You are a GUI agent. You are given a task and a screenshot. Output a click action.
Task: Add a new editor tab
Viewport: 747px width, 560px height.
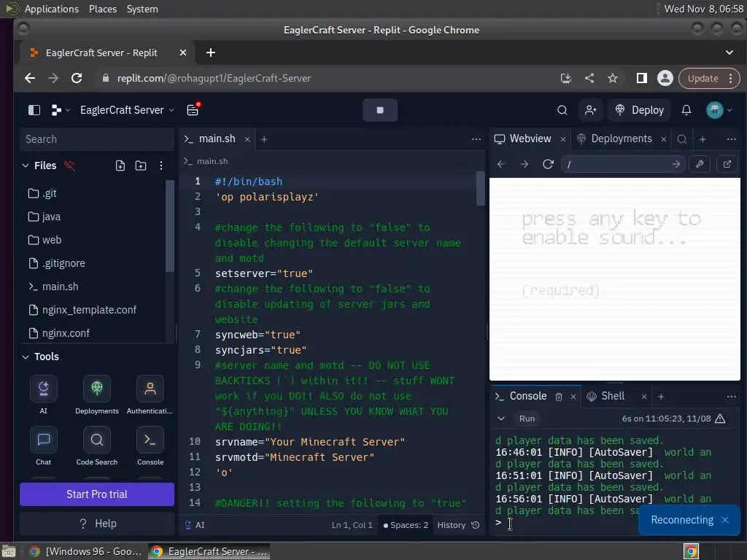coord(264,139)
